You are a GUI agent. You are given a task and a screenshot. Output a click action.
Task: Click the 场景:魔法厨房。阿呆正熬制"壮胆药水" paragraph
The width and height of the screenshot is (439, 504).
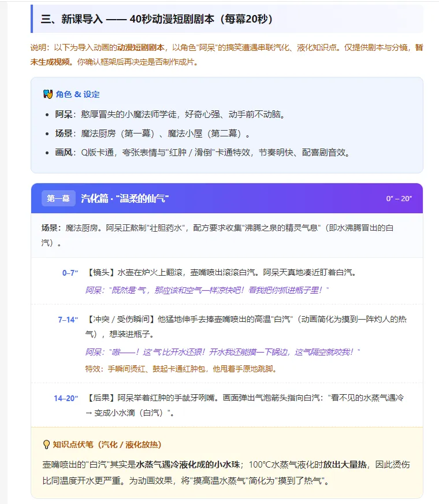pos(218,235)
